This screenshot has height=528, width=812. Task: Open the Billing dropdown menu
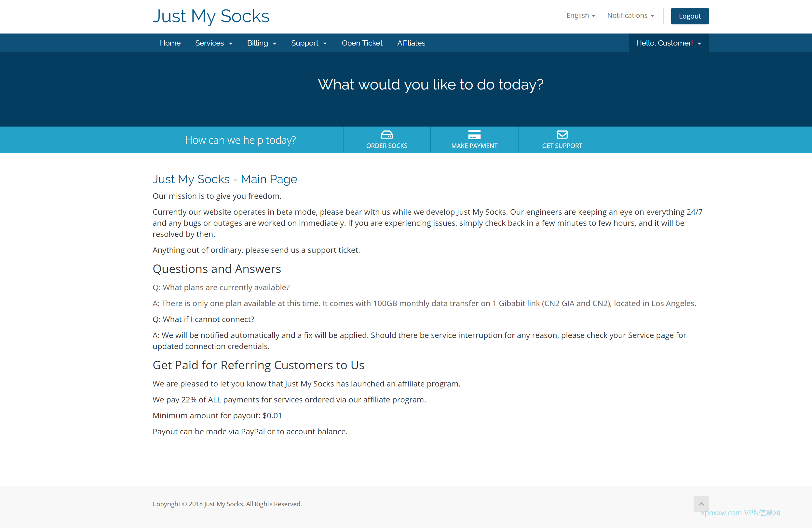tap(261, 43)
